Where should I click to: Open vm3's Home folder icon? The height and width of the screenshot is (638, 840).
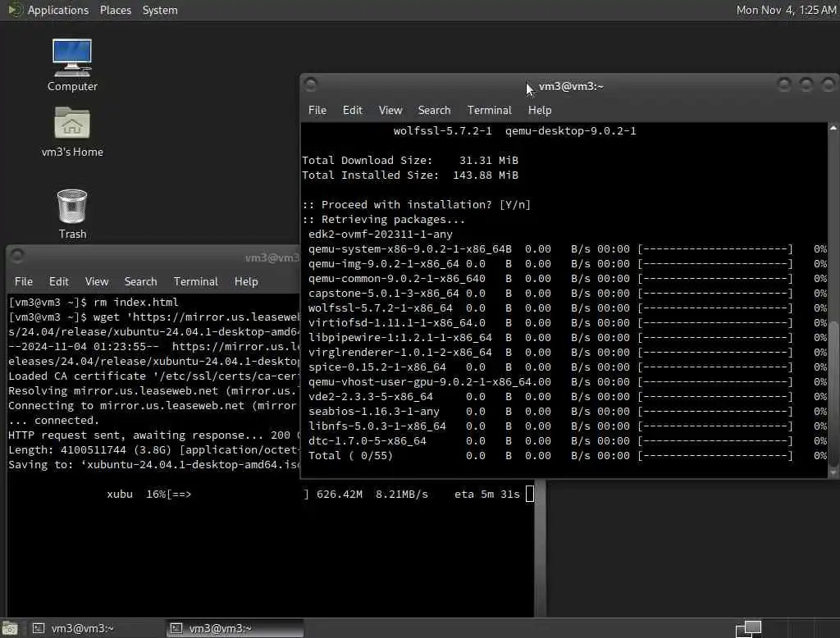coord(72,132)
